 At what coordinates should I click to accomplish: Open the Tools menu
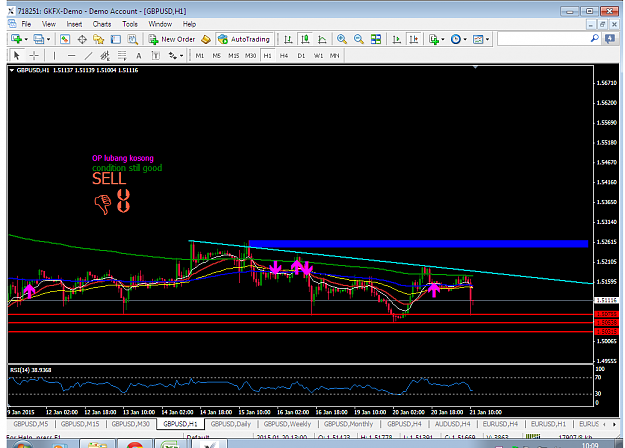coord(130,24)
